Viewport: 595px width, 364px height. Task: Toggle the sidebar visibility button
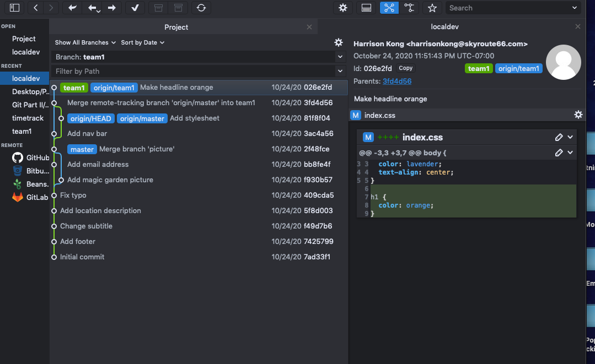pyautogui.click(x=15, y=8)
